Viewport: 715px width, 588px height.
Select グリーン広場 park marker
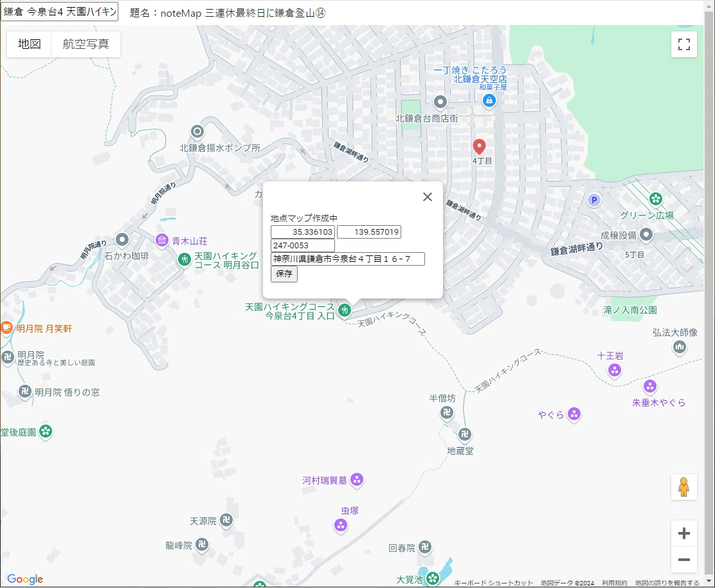coord(656,199)
